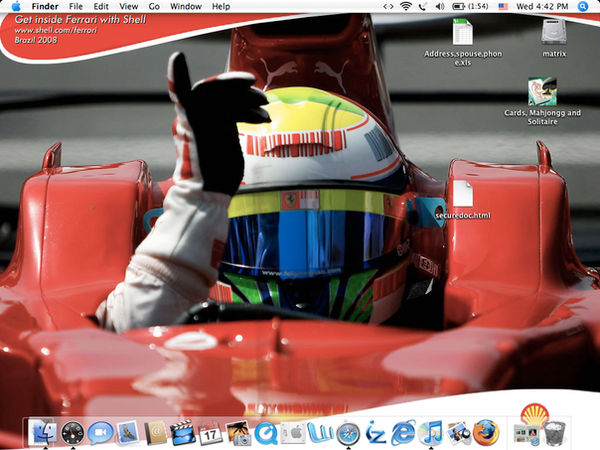
Task: Open the View menu
Action: (129, 7)
